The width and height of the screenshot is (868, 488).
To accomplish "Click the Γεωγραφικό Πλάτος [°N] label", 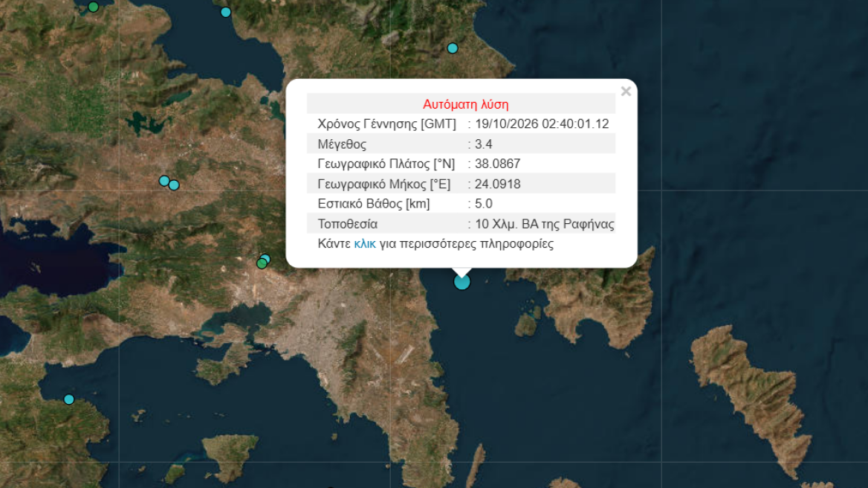I will [386, 164].
